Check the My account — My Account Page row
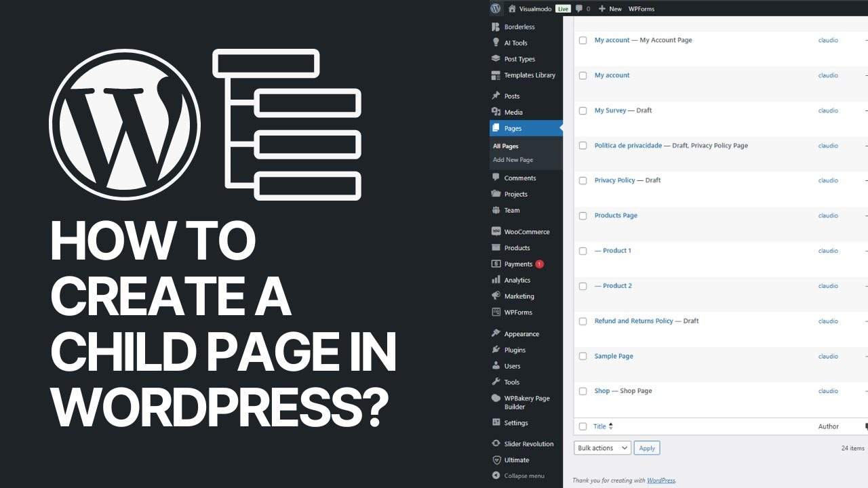The height and width of the screenshot is (488, 868). coord(583,41)
